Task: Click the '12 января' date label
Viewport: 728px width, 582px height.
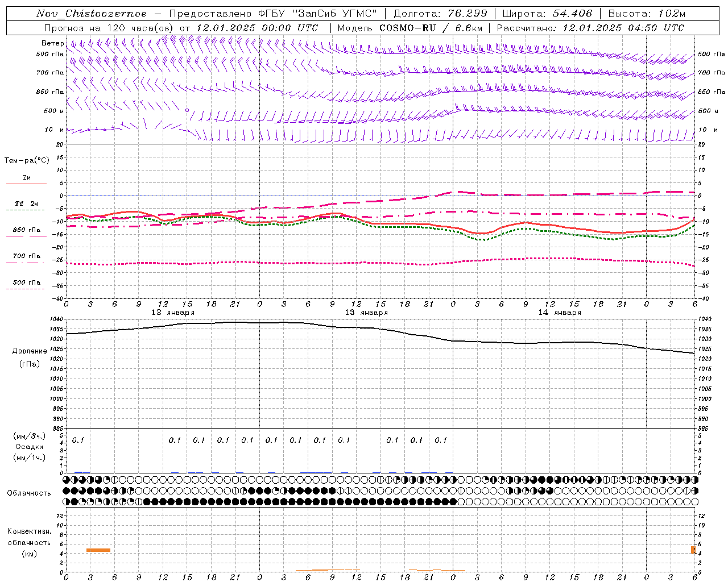Action: pos(173,312)
